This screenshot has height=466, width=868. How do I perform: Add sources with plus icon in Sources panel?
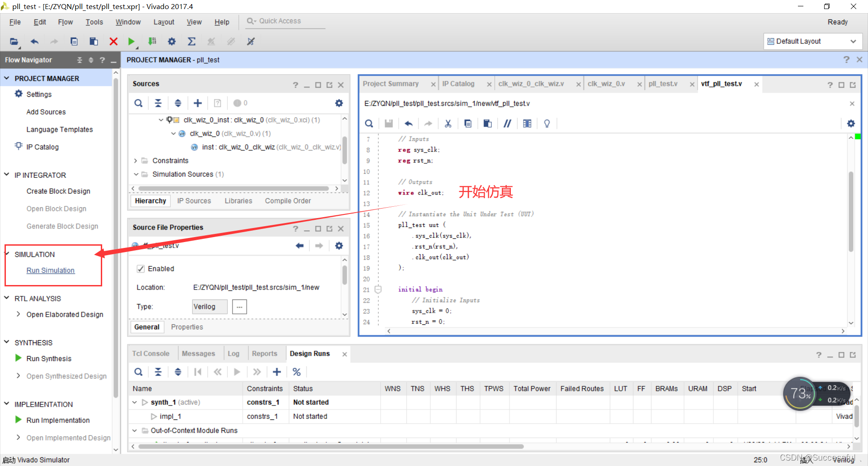click(x=198, y=103)
